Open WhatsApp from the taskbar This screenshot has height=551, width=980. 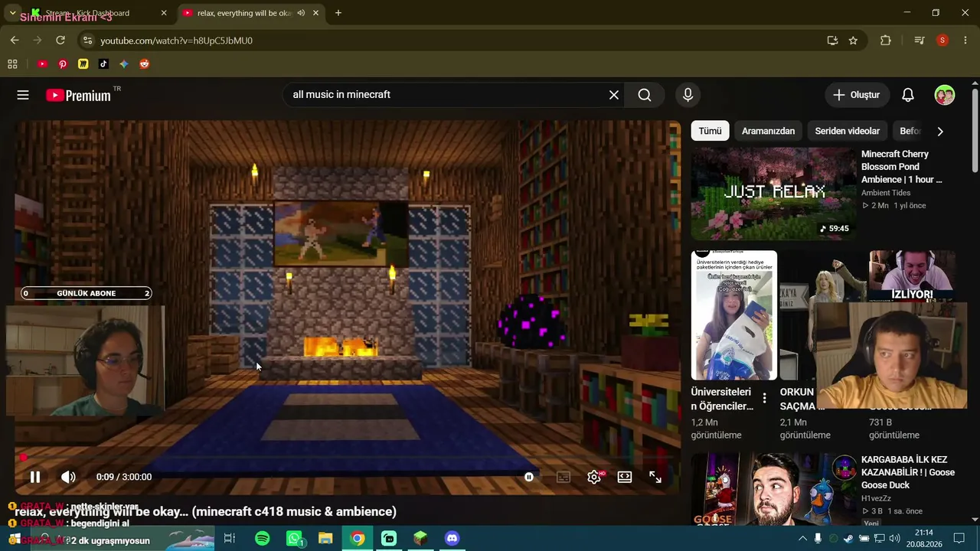click(295, 539)
